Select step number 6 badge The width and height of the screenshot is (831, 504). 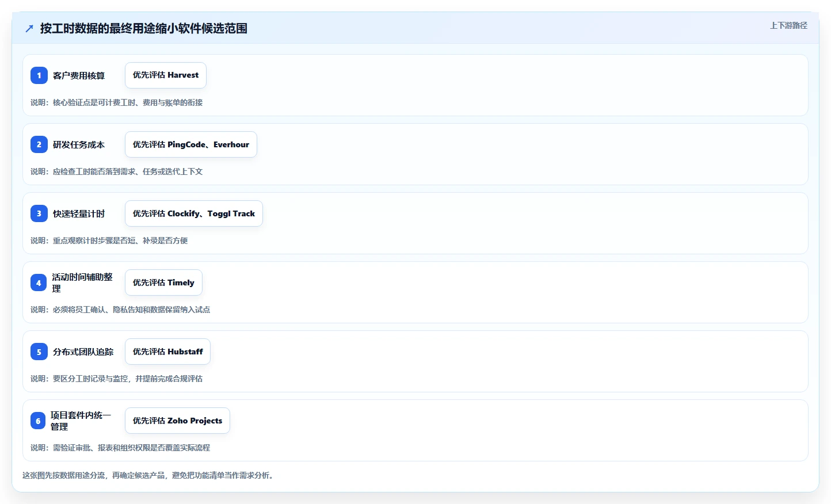(x=38, y=421)
